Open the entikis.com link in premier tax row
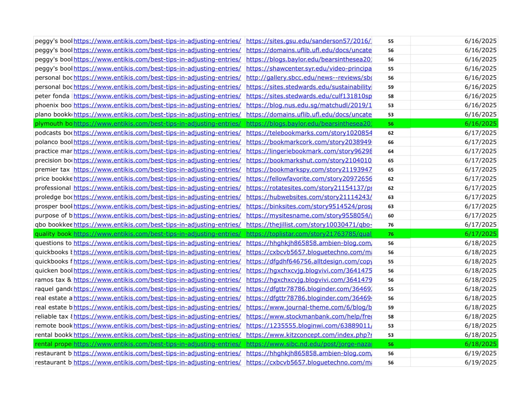 pos(157,169)
